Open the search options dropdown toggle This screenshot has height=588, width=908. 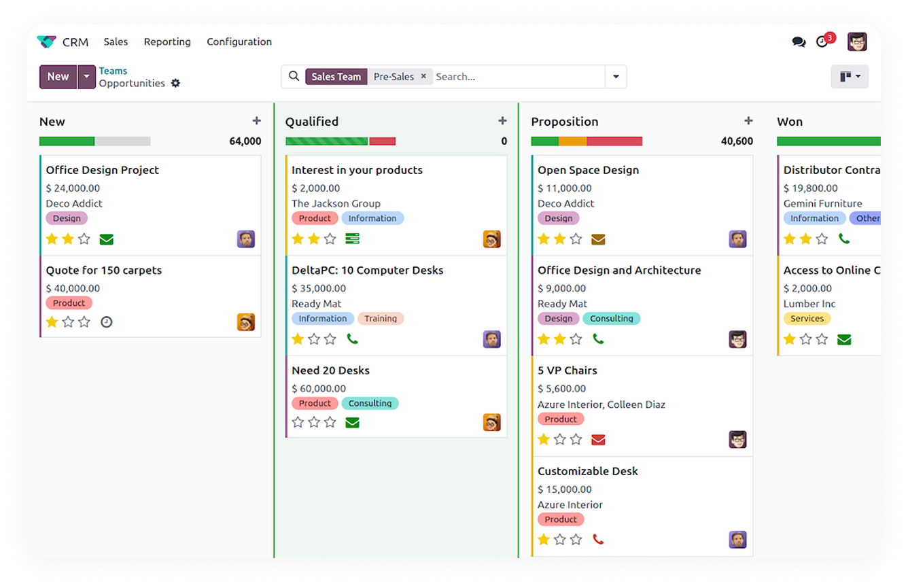(616, 77)
